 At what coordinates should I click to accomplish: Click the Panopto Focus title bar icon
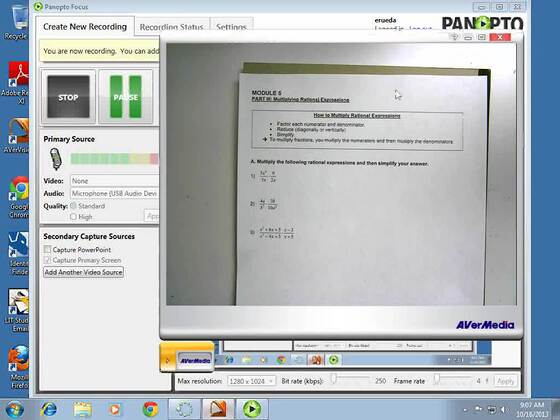pos(38,6)
